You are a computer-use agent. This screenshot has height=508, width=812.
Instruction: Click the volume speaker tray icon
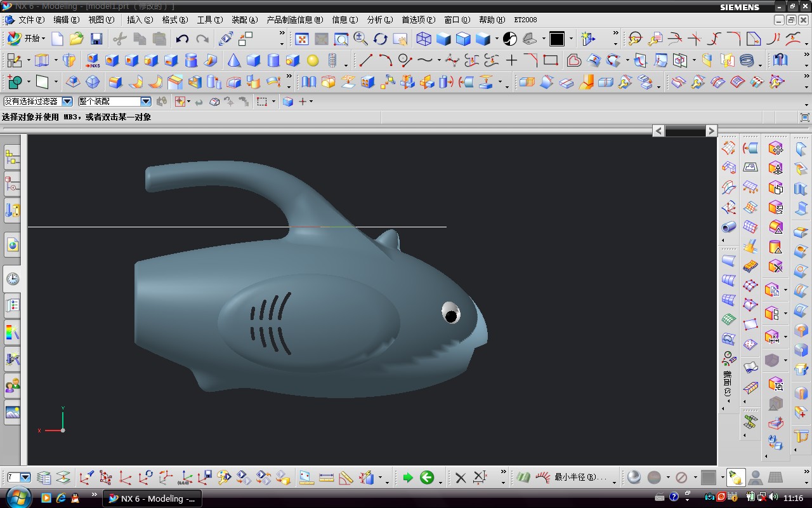[x=773, y=498]
